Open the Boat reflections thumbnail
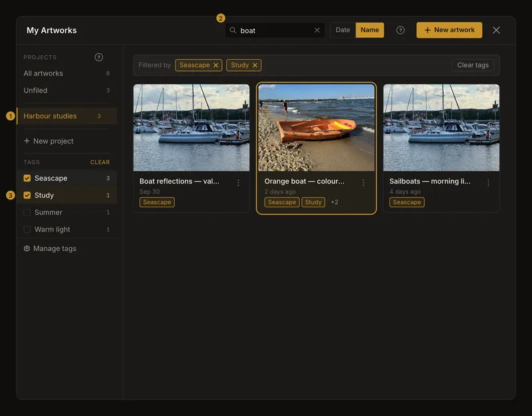The width and height of the screenshot is (532, 416). point(192,128)
